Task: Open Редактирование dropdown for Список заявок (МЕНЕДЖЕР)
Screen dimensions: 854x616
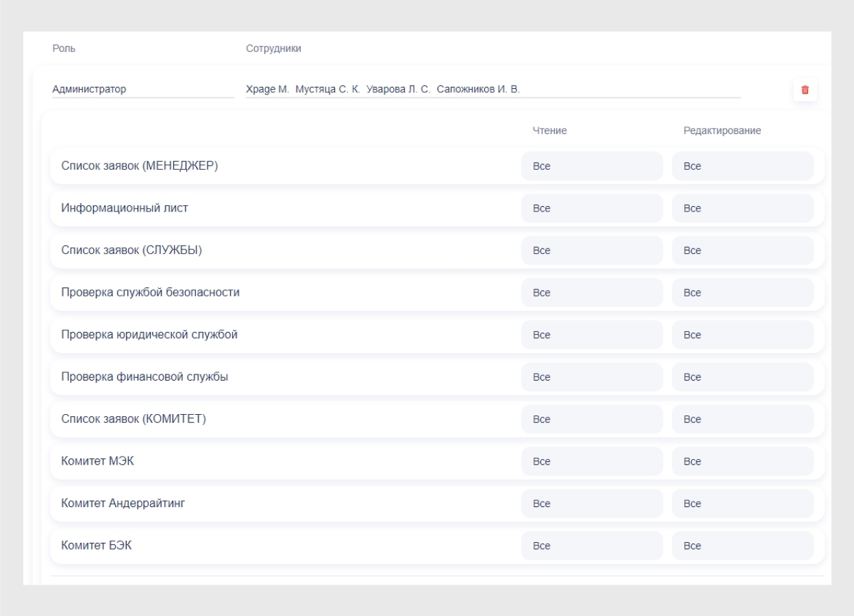Action: [742, 166]
